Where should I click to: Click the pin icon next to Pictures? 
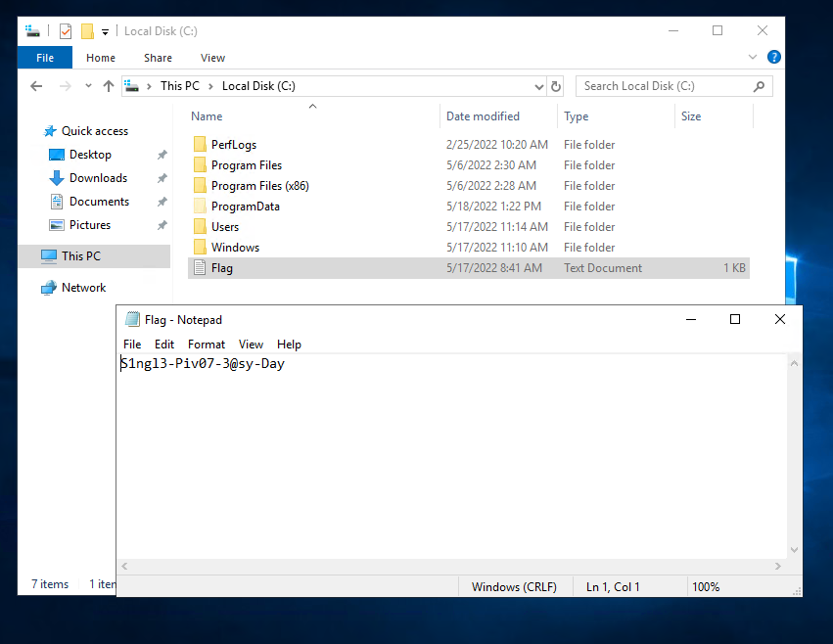coord(162,225)
